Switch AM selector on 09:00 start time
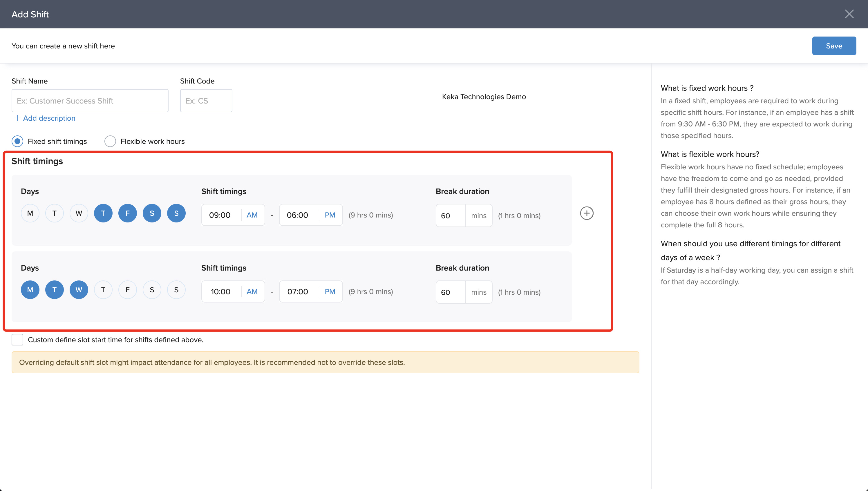The image size is (868, 491). click(252, 215)
